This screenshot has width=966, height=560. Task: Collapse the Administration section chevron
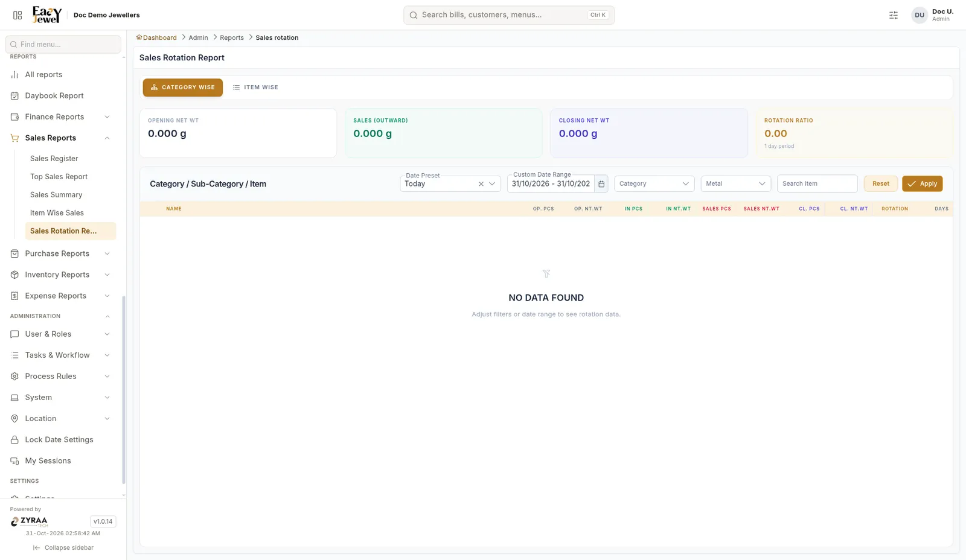click(x=107, y=316)
